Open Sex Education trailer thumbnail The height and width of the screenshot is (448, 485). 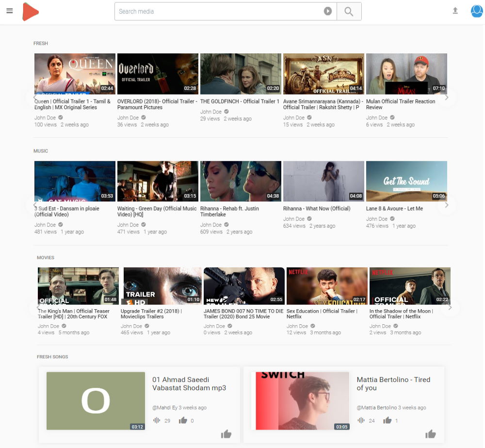327,286
